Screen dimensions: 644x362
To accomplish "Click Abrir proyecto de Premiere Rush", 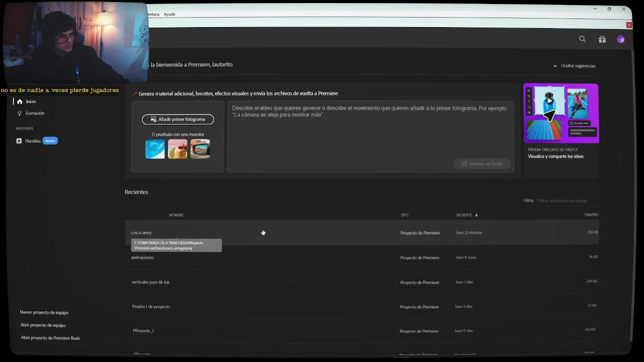I will click(50, 338).
